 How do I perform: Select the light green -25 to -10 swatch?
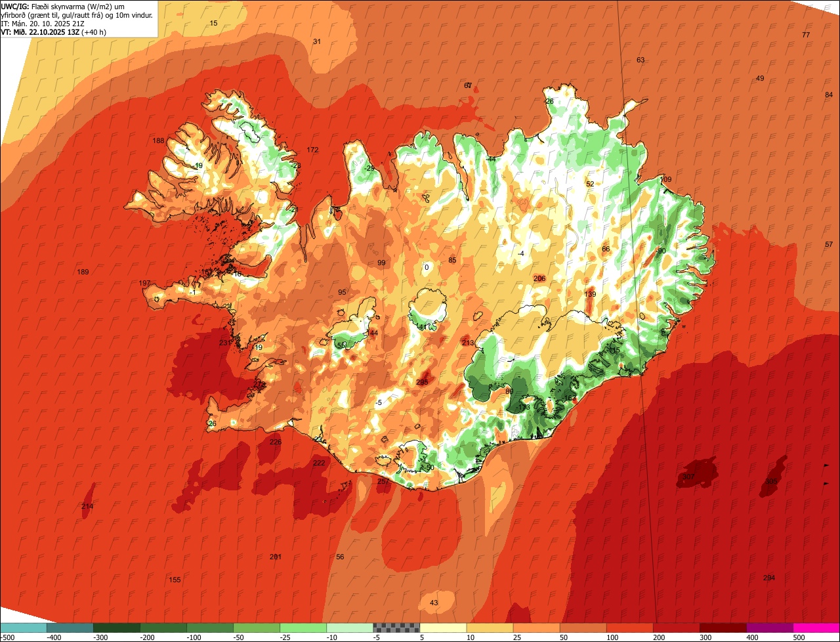tap(303, 628)
